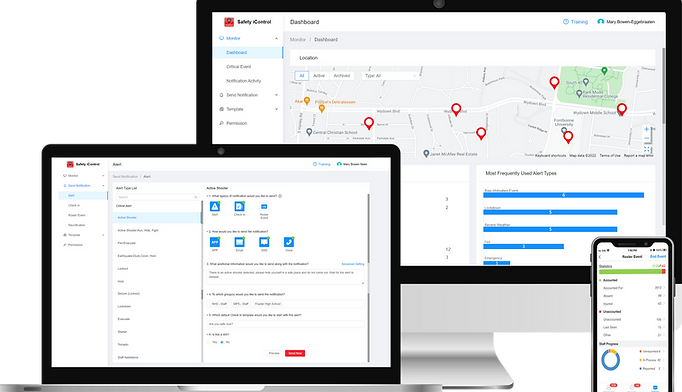This screenshot has height=392, width=682.
Task: Select the All filter on the location map
Action: pyautogui.click(x=302, y=76)
